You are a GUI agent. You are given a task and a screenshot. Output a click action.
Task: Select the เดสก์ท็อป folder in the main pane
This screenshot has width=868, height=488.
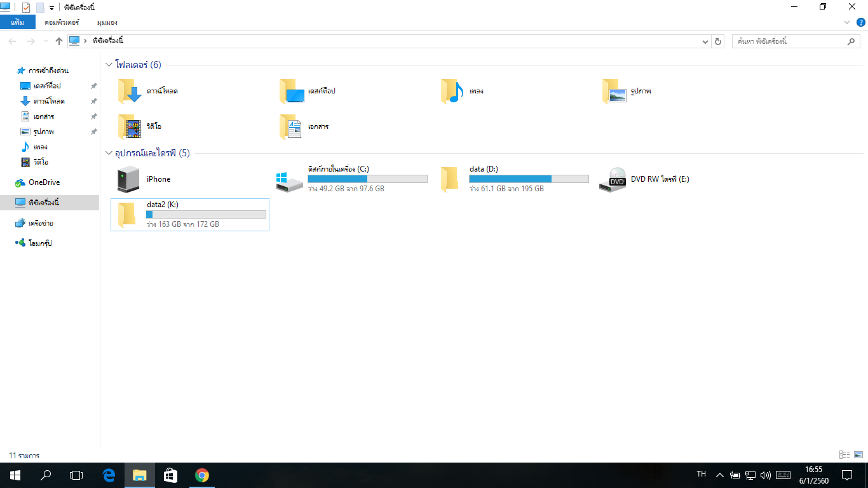point(309,91)
